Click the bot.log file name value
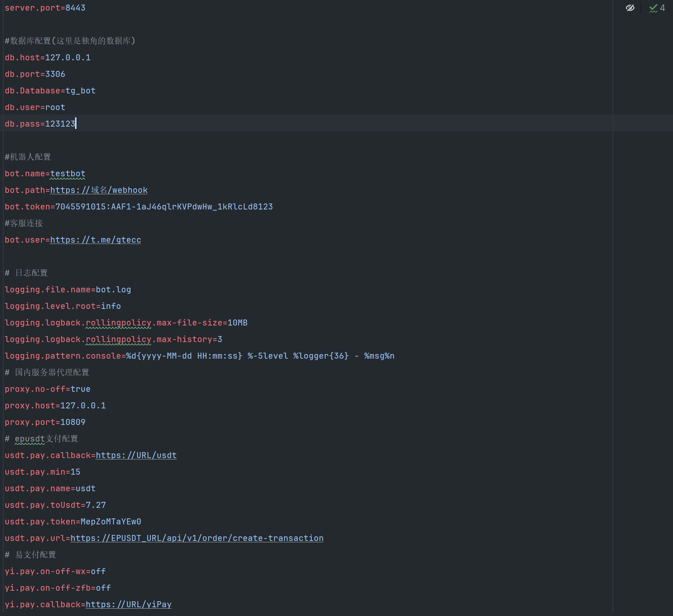Image resolution: width=673 pixels, height=616 pixels. [113, 290]
